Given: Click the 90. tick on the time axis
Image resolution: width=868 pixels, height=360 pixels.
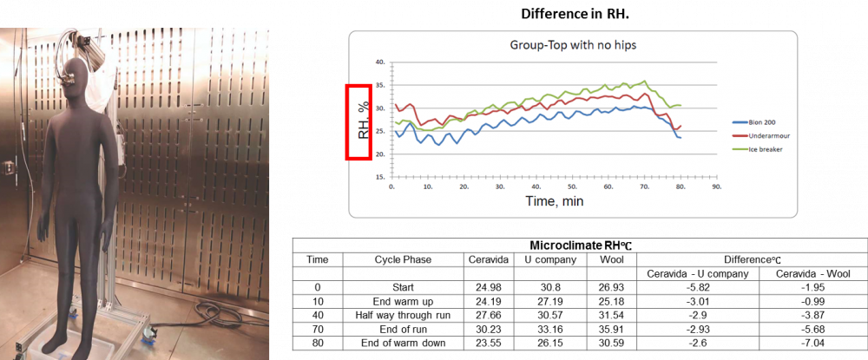Looking at the screenshot, I should pos(716,187).
